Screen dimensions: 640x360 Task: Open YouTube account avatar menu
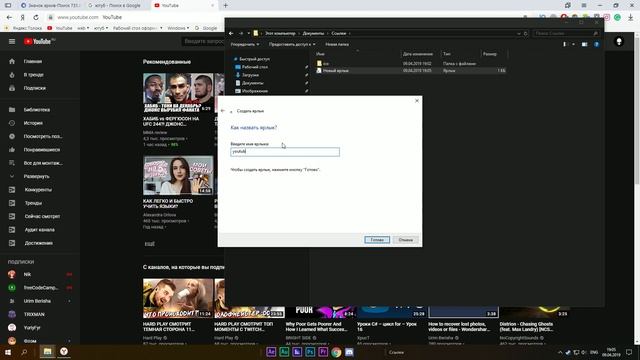click(x=619, y=42)
